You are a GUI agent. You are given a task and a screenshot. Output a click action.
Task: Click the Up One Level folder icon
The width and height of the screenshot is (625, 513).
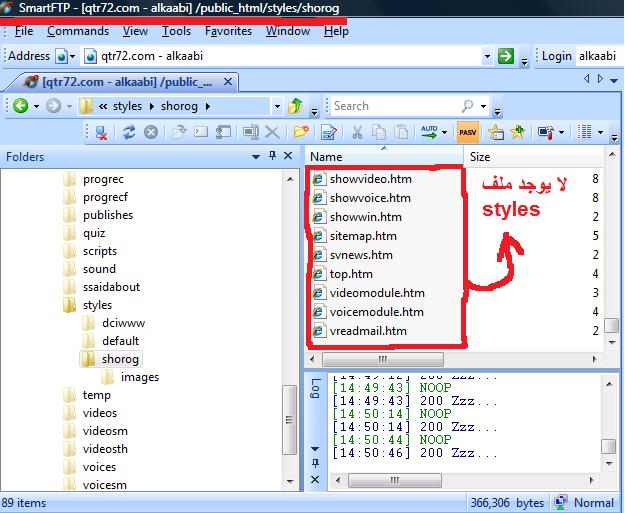pyautogui.click(x=295, y=106)
